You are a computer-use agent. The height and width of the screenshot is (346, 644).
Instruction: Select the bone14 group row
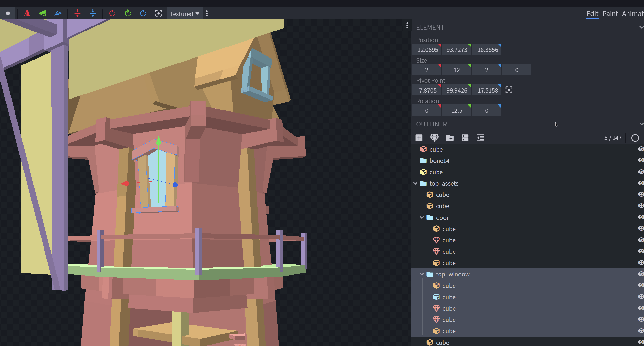click(x=527, y=161)
